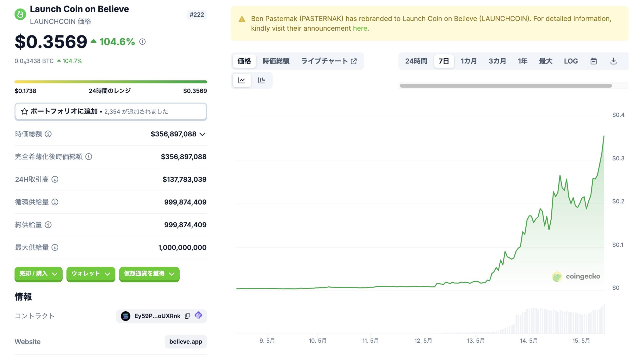The height and width of the screenshot is (355, 644).
Task: Click the $0.3569 current price
Action: pyautogui.click(x=51, y=42)
